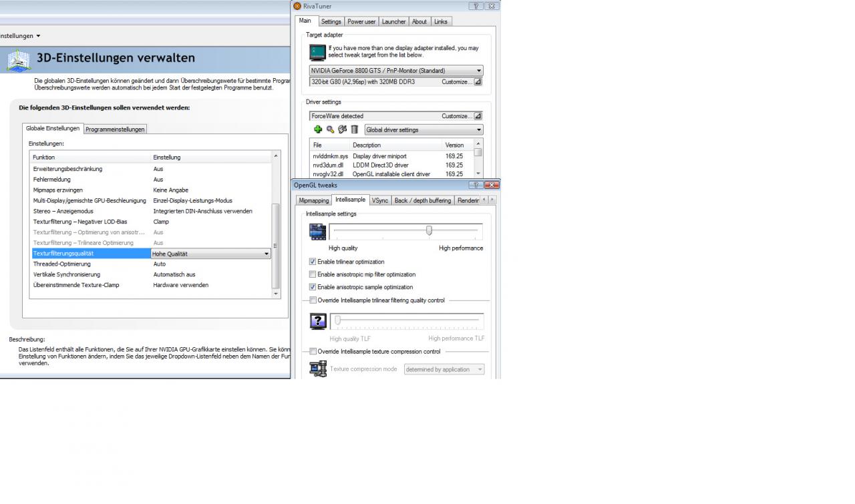Toggle Enable anisotropic mip filter optimization

[313, 274]
